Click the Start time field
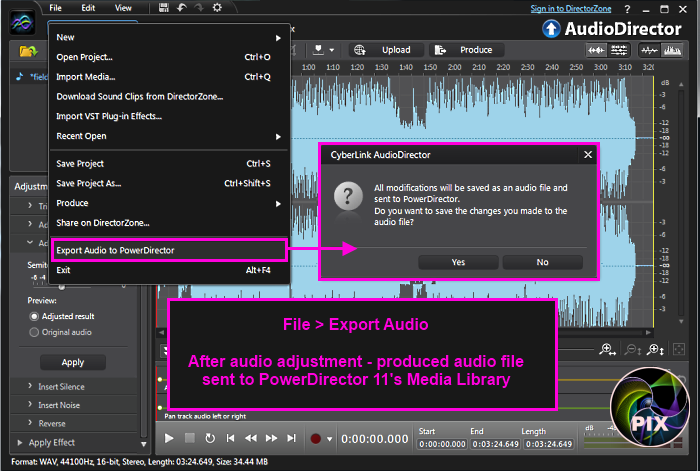The image size is (700, 471). [442, 444]
